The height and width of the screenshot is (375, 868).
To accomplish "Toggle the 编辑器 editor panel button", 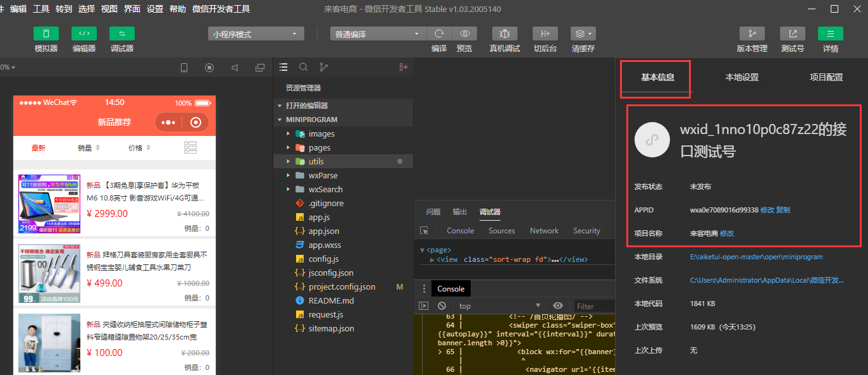I will 84,34.
